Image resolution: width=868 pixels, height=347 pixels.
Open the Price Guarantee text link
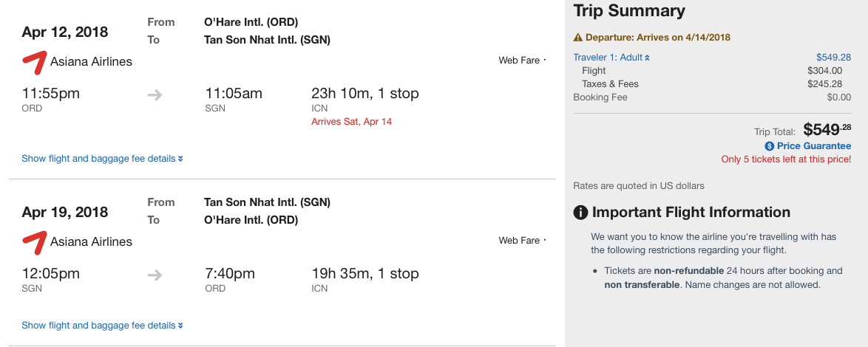coord(813,146)
